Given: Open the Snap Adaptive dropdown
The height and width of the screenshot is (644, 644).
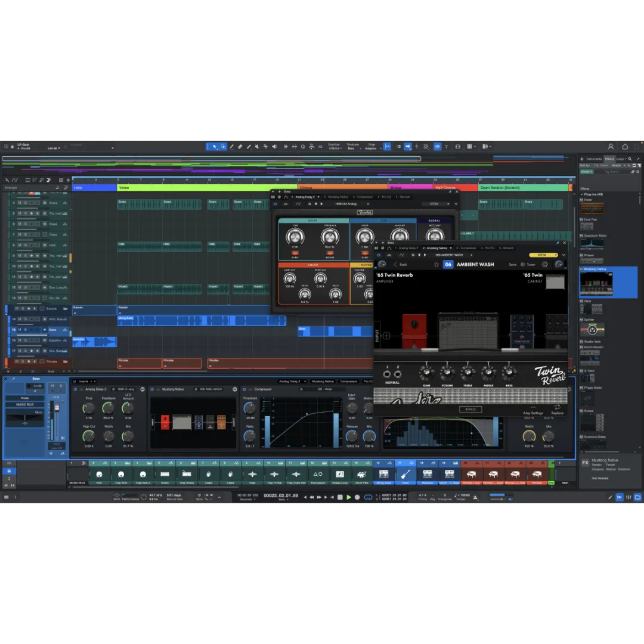Looking at the screenshot, I should point(371,147).
